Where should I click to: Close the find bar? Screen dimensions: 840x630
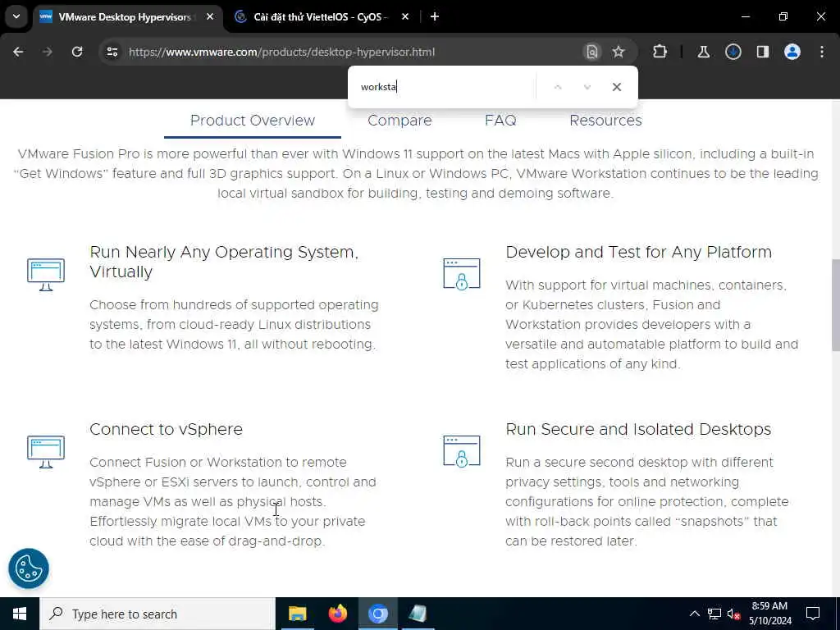[617, 87]
